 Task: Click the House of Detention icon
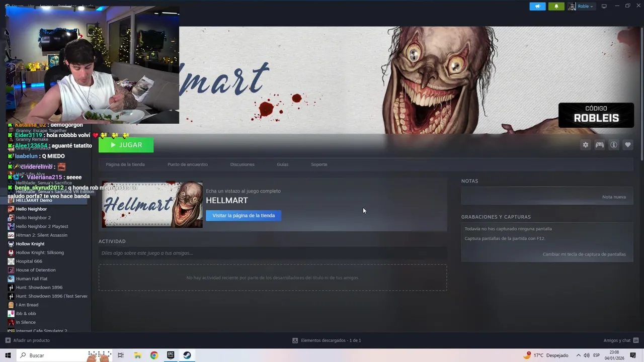click(x=11, y=270)
